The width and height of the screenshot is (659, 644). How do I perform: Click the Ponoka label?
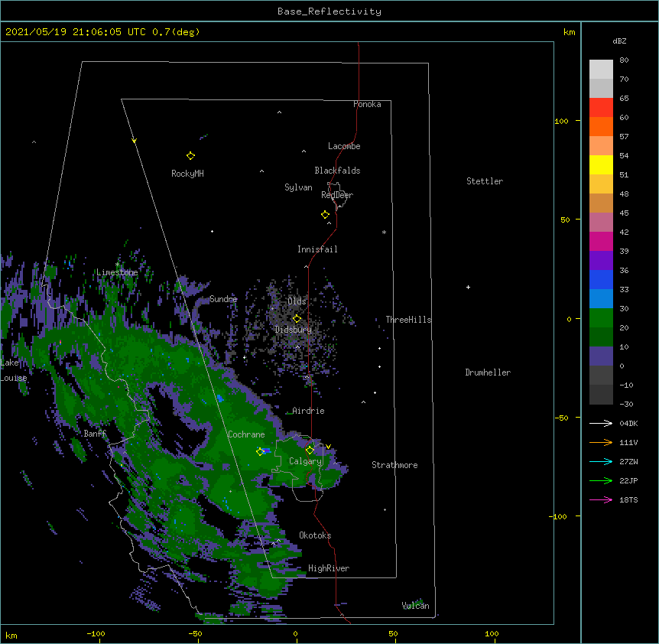click(x=367, y=104)
